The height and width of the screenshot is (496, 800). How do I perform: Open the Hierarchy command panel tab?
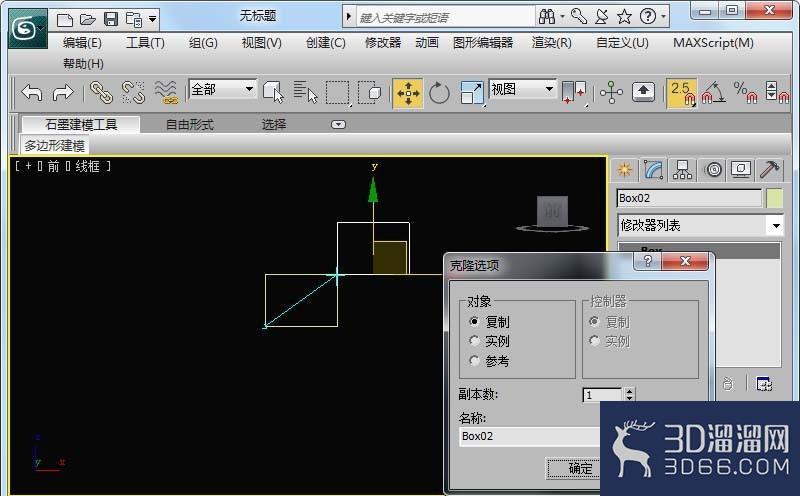pyautogui.click(x=682, y=169)
